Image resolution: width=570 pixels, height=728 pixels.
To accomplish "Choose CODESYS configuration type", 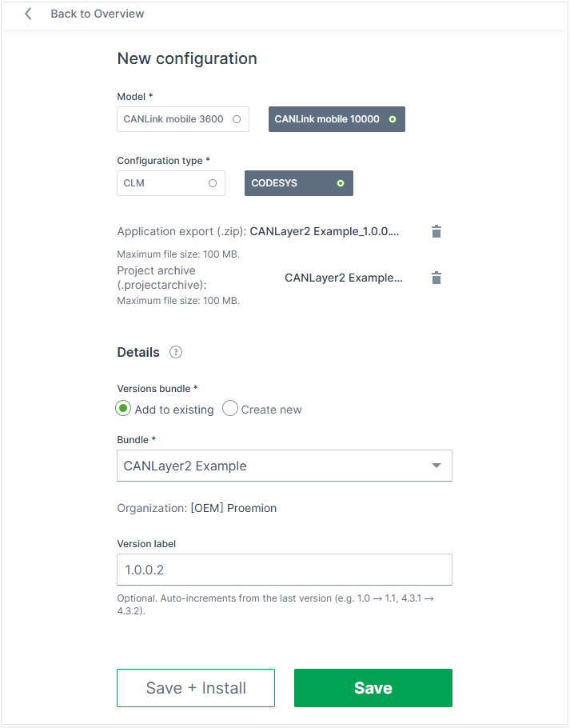I will pos(299,183).
